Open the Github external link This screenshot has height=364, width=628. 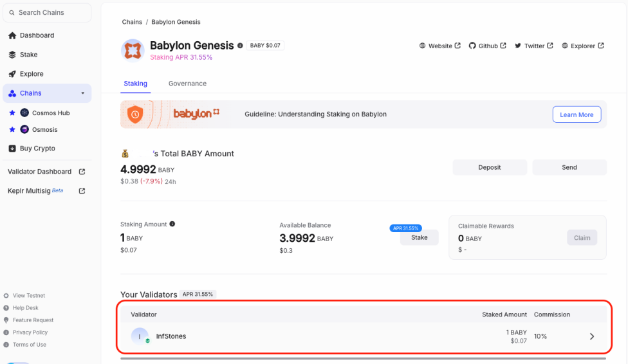(x=488, y=46)
